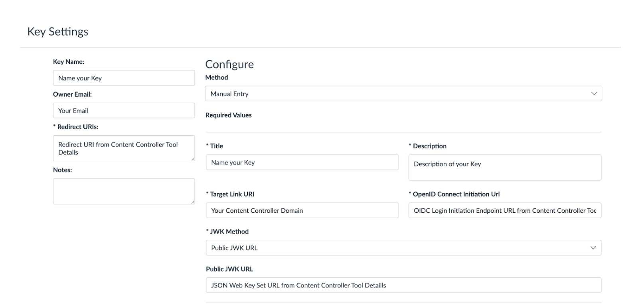
Task: Click the Redirect URIs label
Action: tap(76, 127)
